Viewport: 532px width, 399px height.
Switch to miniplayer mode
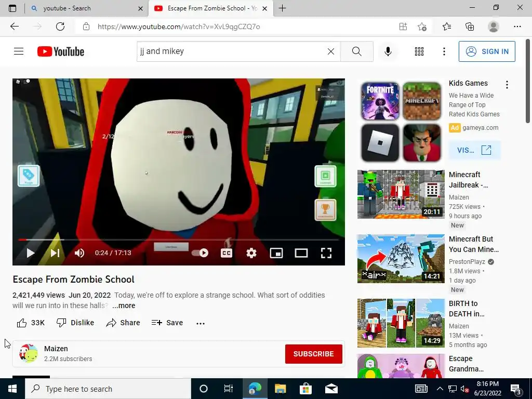(276, 253)
